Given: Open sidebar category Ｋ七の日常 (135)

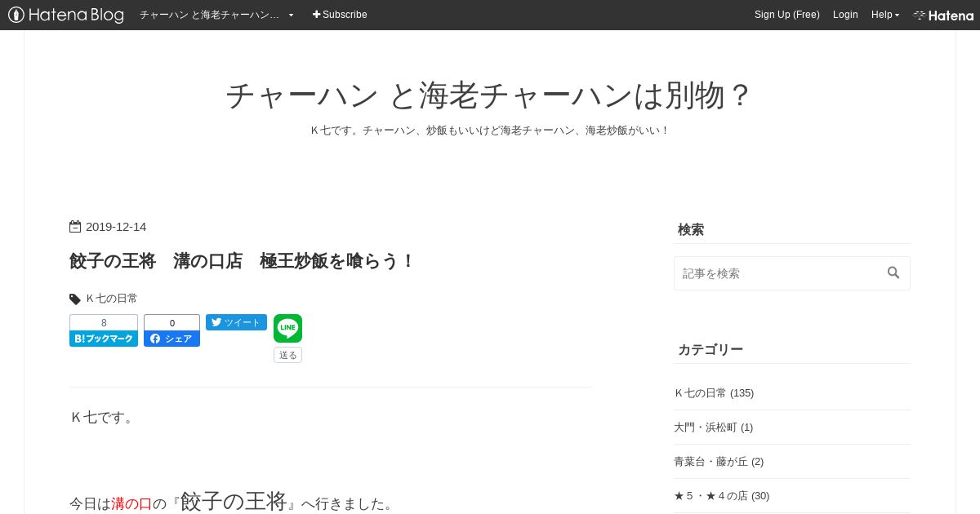Looking at the screenshot, I should [714, 392].
